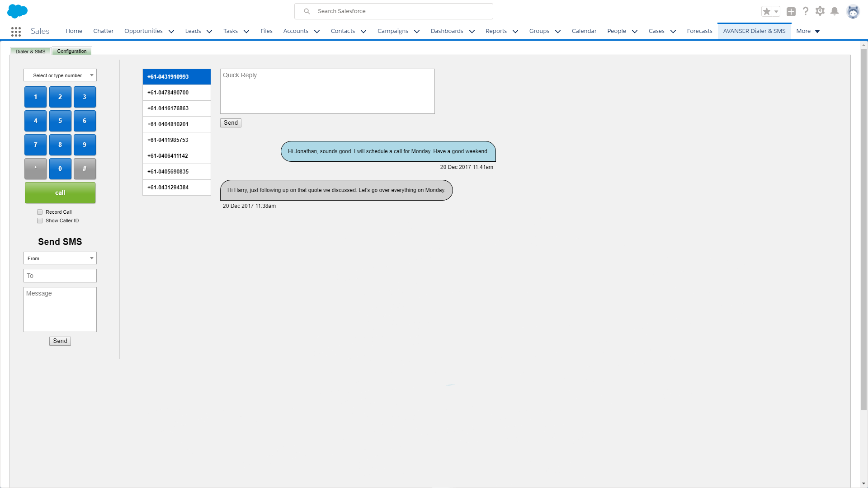The height and width of the screenshot is (488, 868).
Task: Open the From dropdown under Send SMS
Action: click(x=60, y=258)
